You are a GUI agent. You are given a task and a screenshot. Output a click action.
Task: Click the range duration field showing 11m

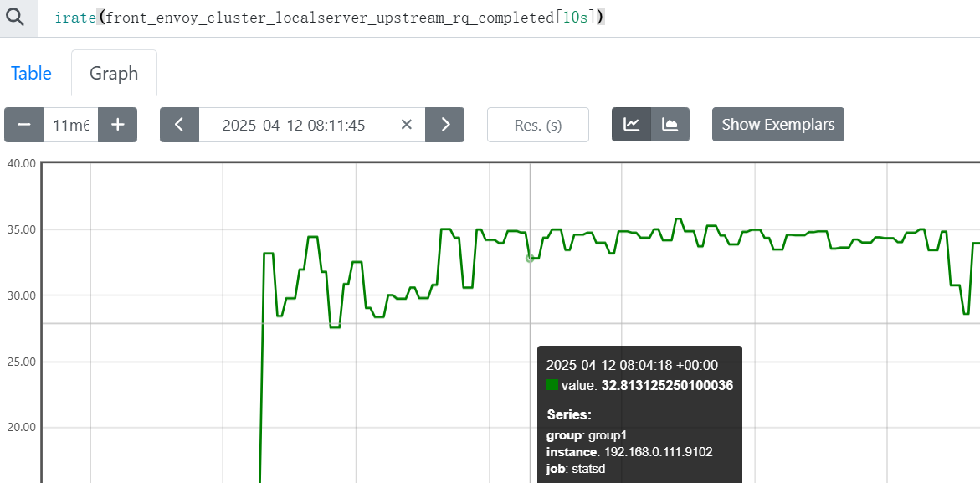coord(70,125)
